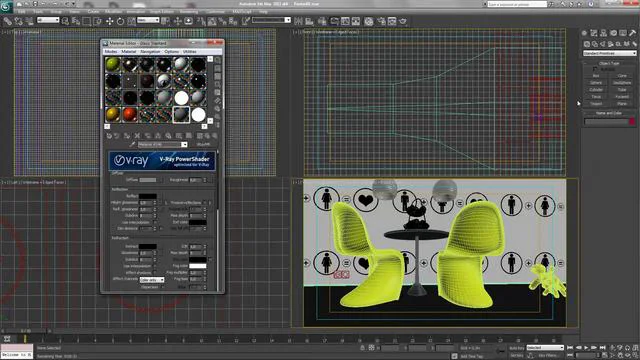Viewport: 640px width, 360px height.
Task: Choose the Select by Name icon
Action: coord(76,21)
